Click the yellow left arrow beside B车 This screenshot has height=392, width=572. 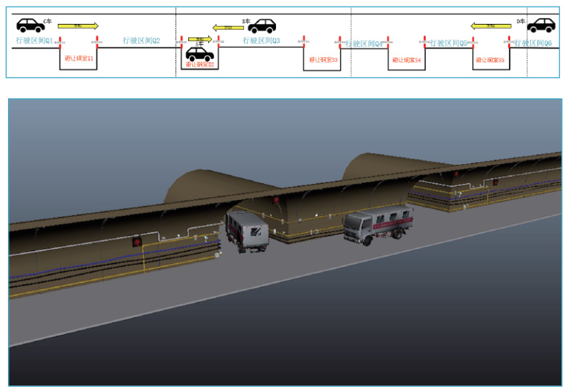(x=228, y=27)
